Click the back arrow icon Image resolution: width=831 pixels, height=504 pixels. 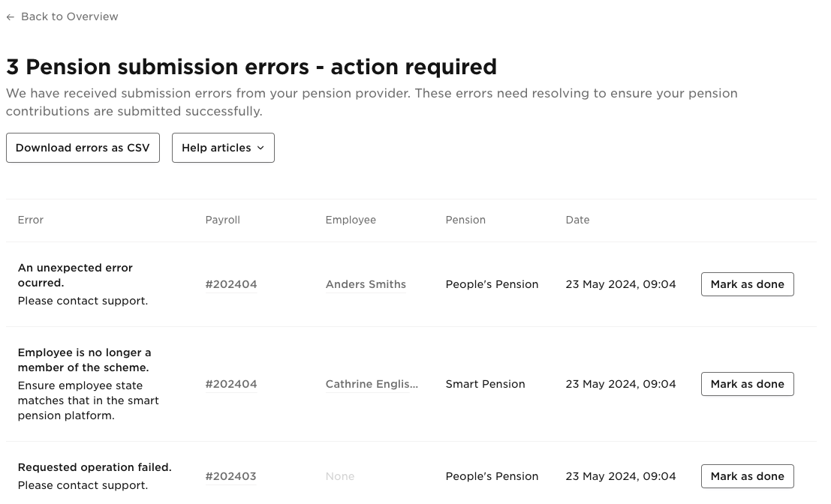[10, 16]
